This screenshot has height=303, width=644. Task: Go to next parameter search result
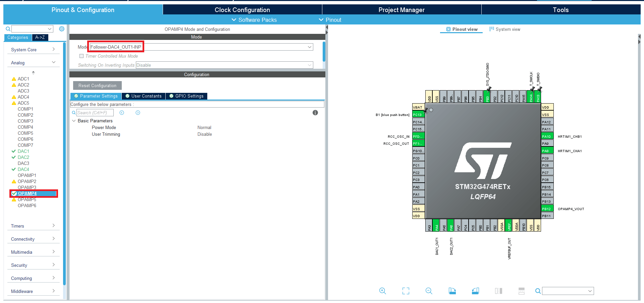pyautogui.click(x=138, y=113)
